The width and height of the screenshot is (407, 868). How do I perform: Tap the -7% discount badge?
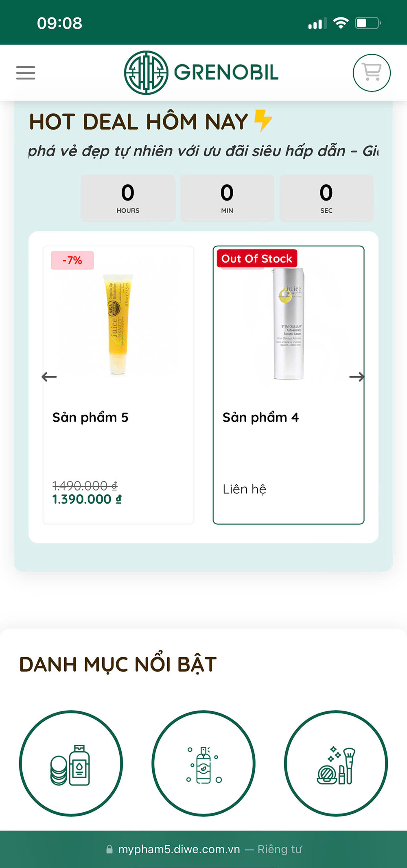(x=72, y=260)
